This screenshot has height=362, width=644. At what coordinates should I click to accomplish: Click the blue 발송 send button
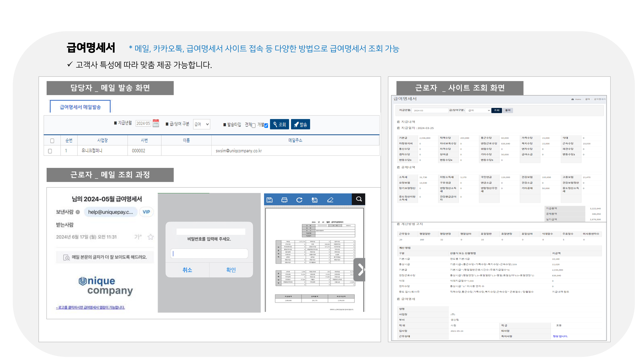(301, 124)
